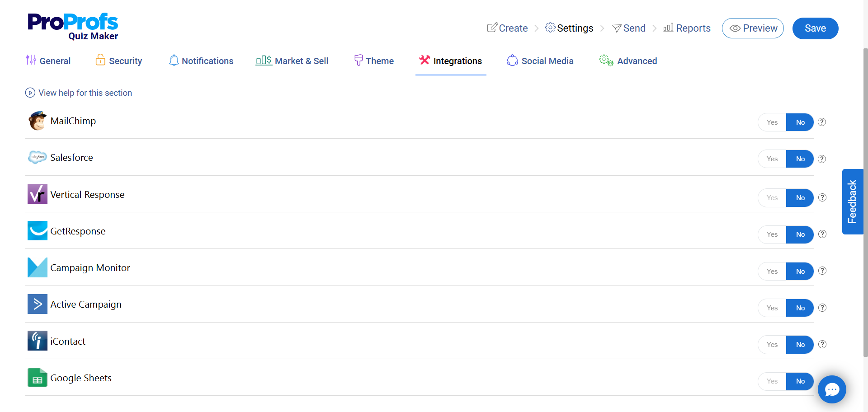Click the Preview button
Screen dimensions: 868x412
click(x=753, y=28)
